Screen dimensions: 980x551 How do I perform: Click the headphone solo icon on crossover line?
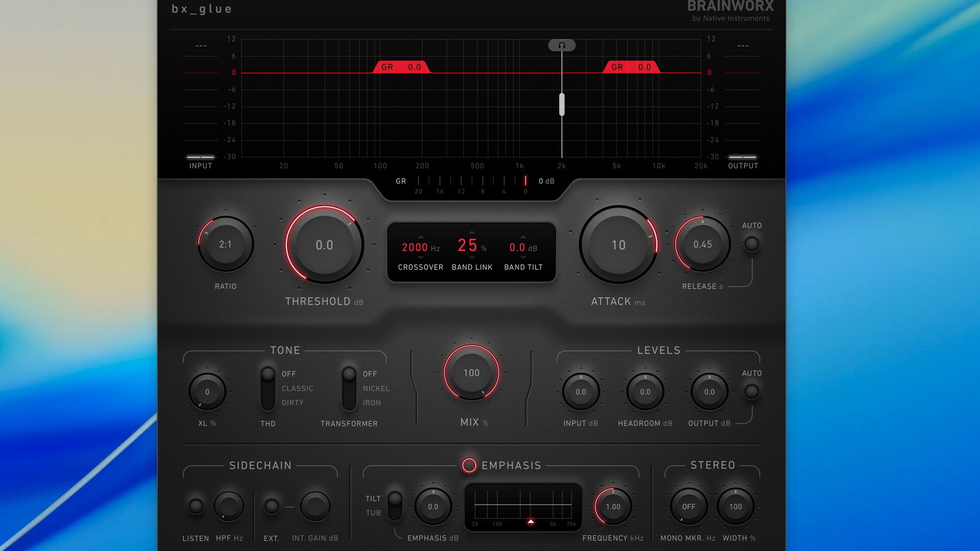561,45
